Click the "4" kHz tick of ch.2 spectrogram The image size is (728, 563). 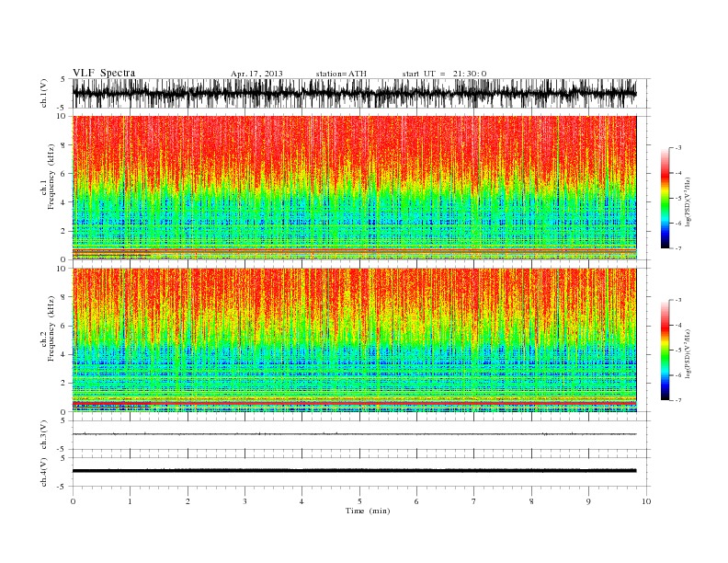[64, 354]
